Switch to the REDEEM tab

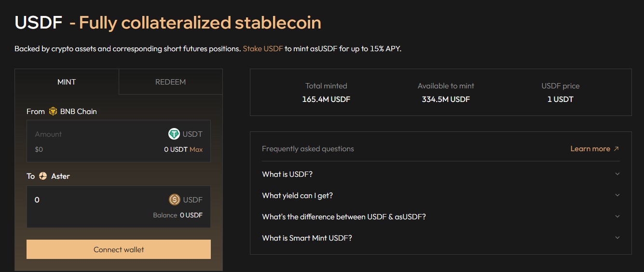click(170, 82)
